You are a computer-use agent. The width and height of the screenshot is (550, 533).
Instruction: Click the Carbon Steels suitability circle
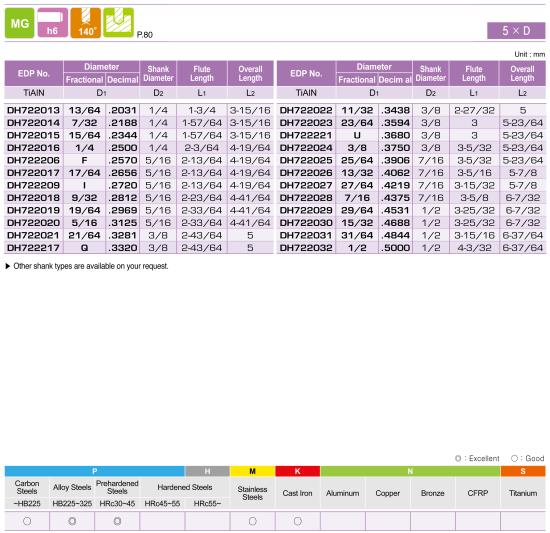click(x=27, y=521)
